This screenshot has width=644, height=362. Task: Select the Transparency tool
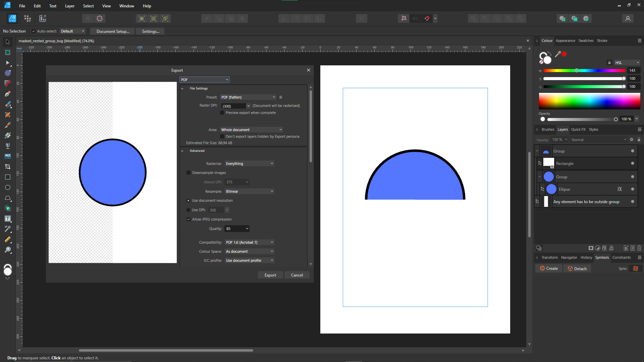point(7,145)
